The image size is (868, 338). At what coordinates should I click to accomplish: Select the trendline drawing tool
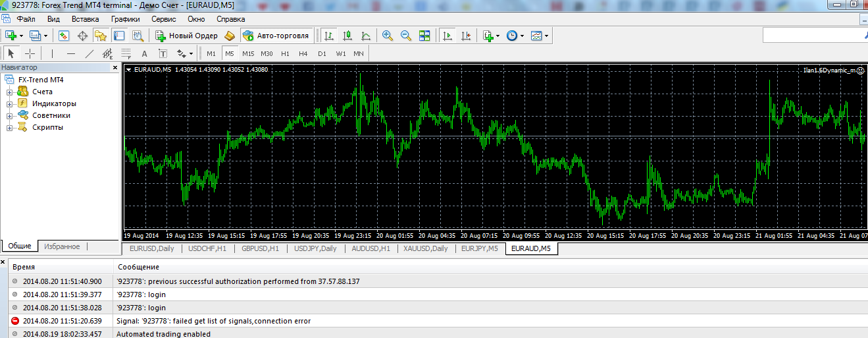89,53
